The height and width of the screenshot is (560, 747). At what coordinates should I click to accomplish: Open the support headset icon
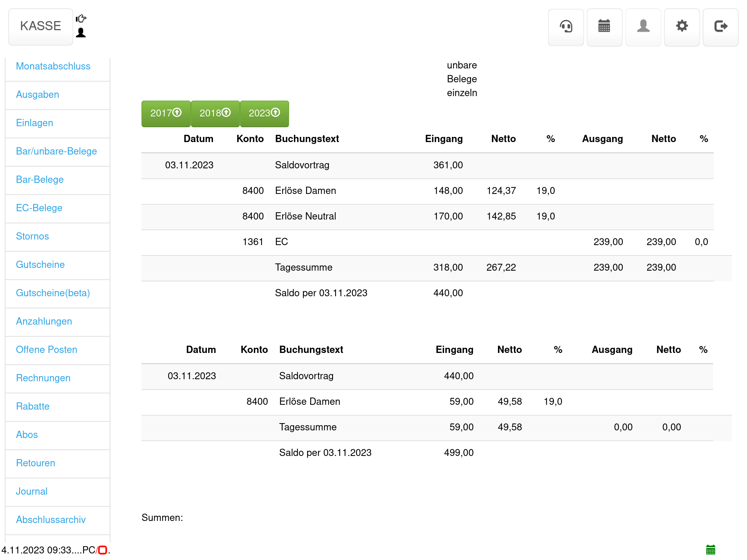coord(566,27)
